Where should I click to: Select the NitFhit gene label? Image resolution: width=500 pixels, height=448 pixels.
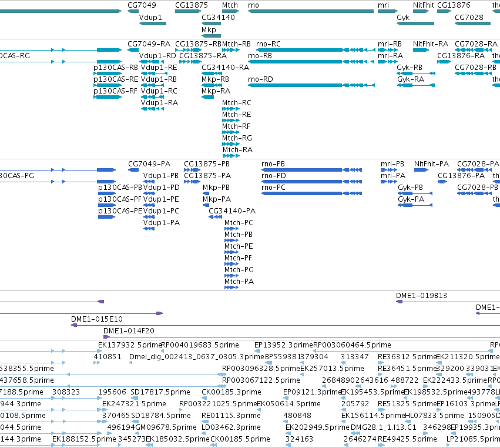424,5
